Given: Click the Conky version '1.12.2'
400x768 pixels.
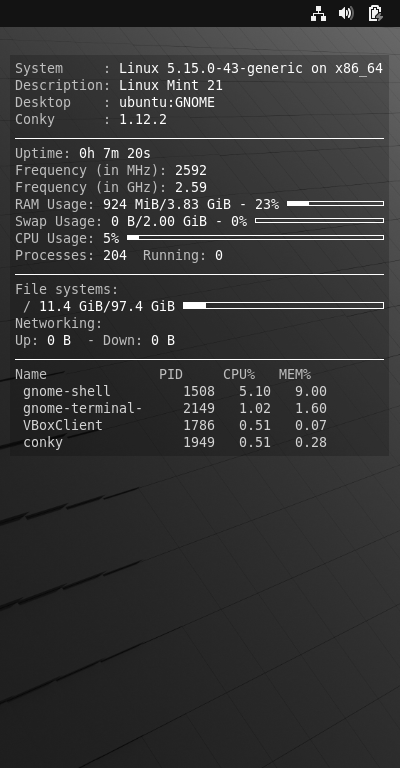Looking at the screenshot, I should click(x=142, y=120).
